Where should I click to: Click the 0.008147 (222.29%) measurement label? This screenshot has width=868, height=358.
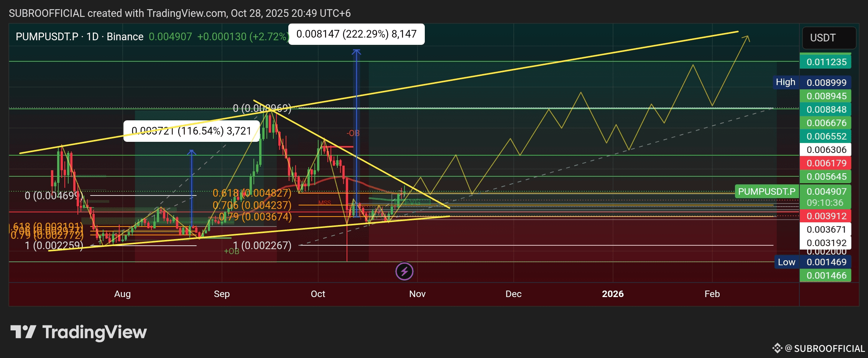[356, 34]
